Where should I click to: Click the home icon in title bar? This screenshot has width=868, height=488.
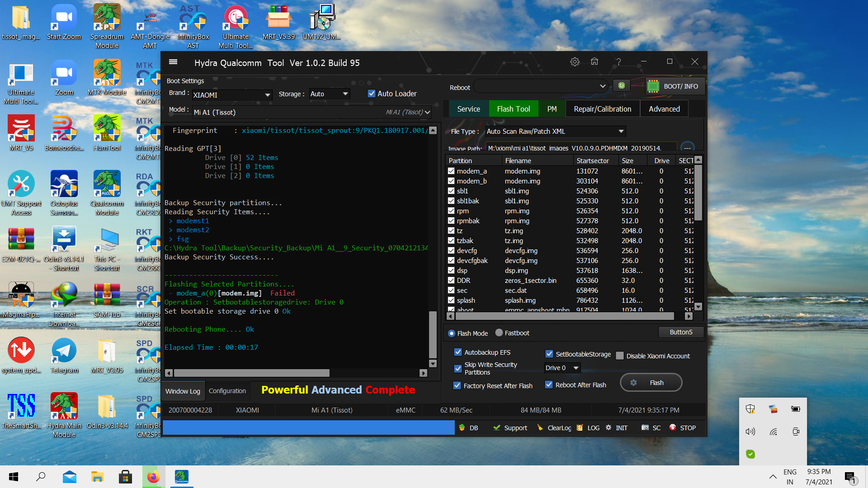(x=594, y=61)
